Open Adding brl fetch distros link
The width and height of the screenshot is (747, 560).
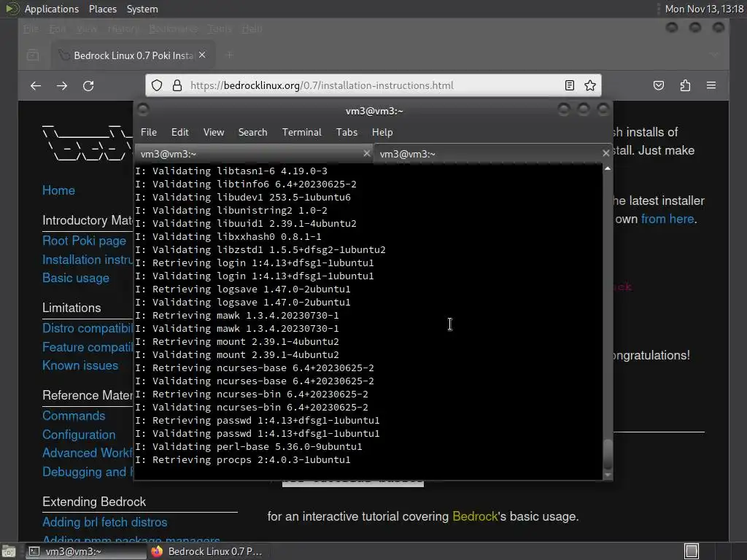105,522
